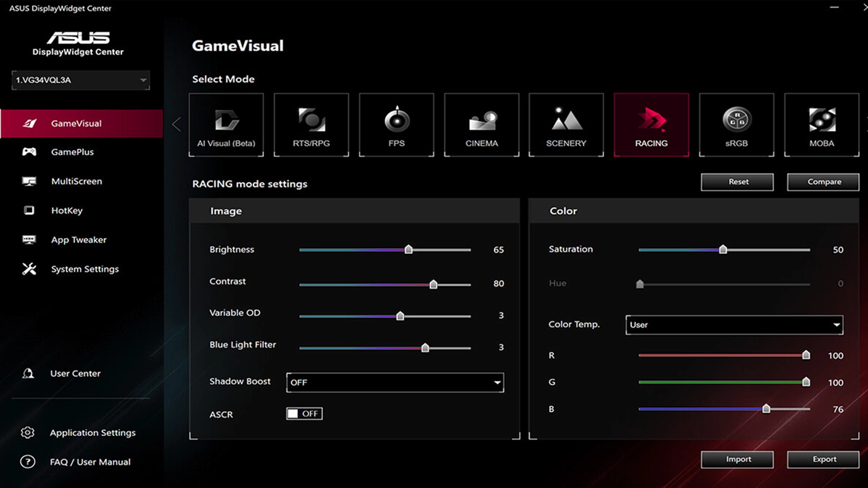Open the monitor selection dropdown 1.VG34VQL3A
The image size is (868, 488).
click(x=80, y=80)
